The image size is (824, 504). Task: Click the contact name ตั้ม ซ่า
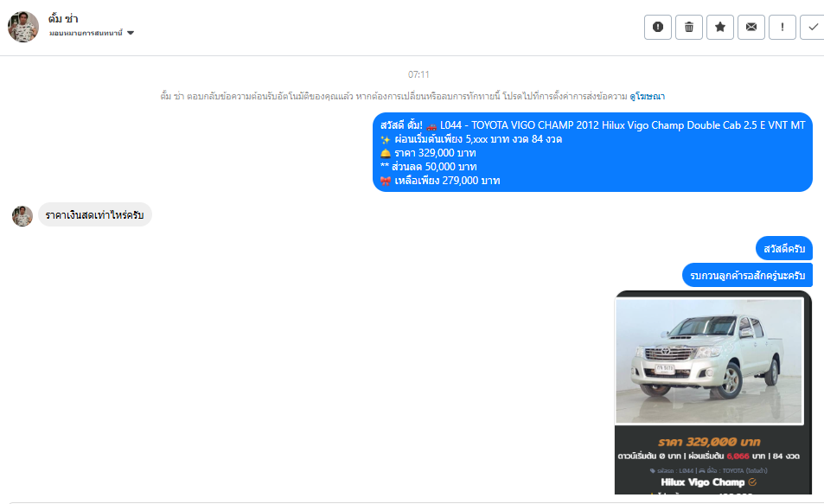(x=63, y=18)
